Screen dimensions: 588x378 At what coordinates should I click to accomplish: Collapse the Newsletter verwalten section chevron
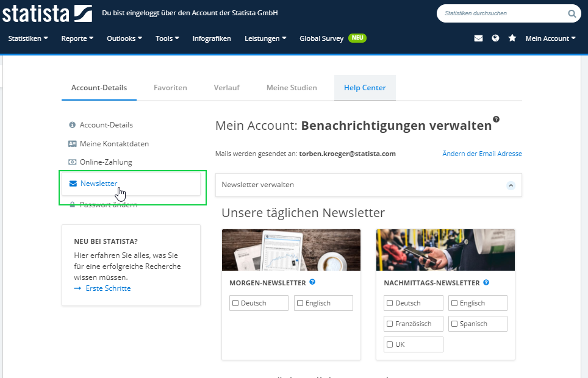(511, 185)
